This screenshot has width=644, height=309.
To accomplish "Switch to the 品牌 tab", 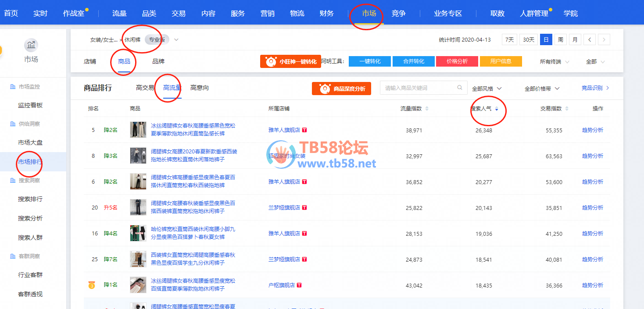I will click(158, 62).
